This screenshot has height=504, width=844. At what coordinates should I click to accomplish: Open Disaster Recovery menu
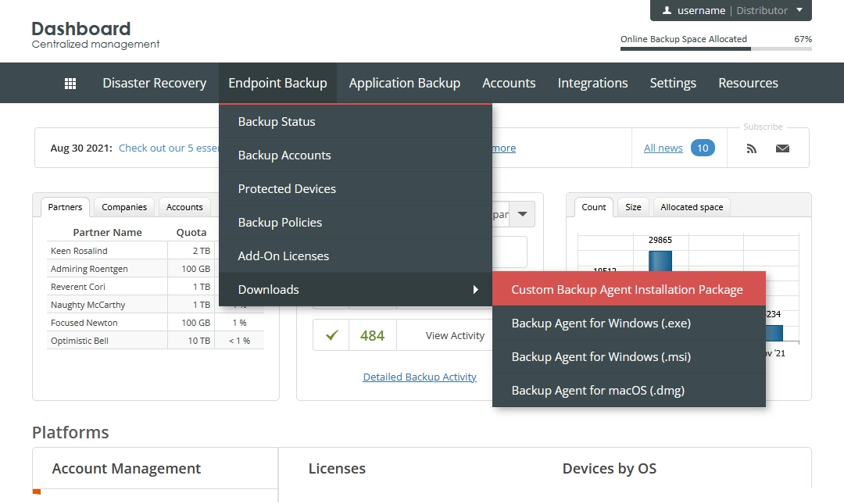click(155, 83)
